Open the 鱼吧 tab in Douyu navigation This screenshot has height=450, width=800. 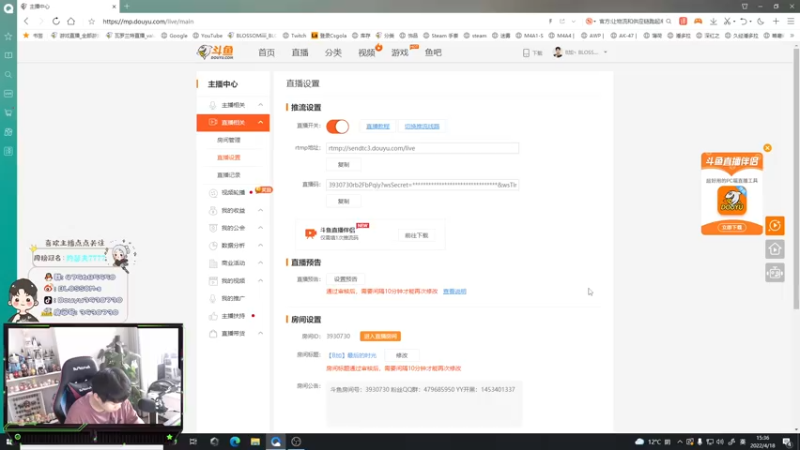tap(433, 53)
